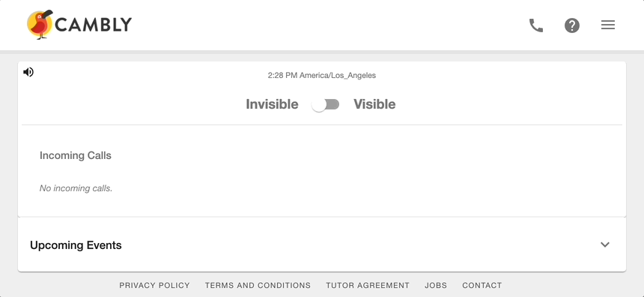Click the No incoming calls message
The width and height of the screenshot is (644, 297).
pos(76,188)
